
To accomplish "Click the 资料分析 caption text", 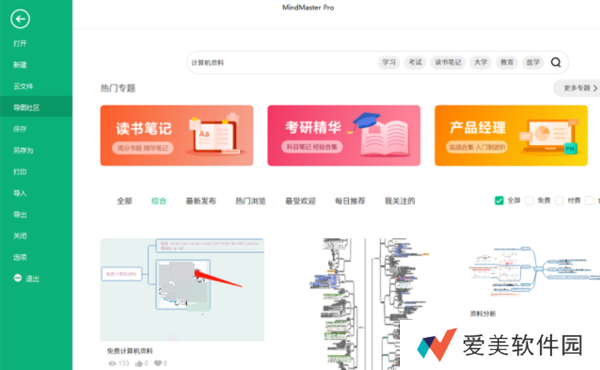I will coord(483,314).
